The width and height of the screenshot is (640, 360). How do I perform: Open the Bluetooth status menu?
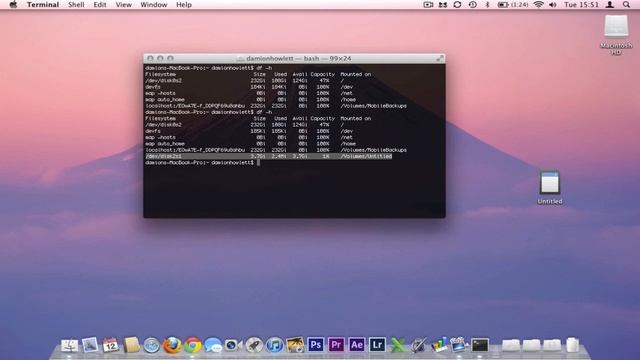click(487, 4)
